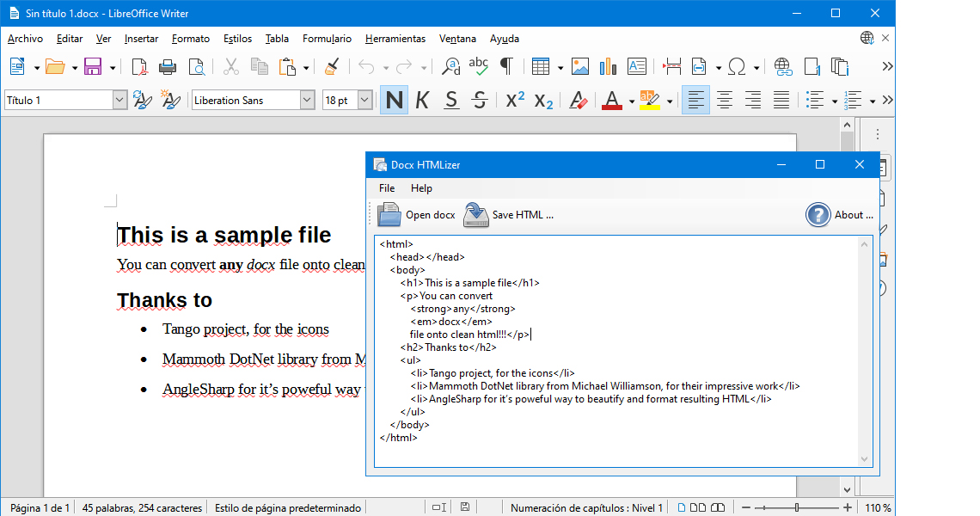Insert an endnote
This screenshot has width=980, height=516.
pyautogui.click(x=839, y=66)
